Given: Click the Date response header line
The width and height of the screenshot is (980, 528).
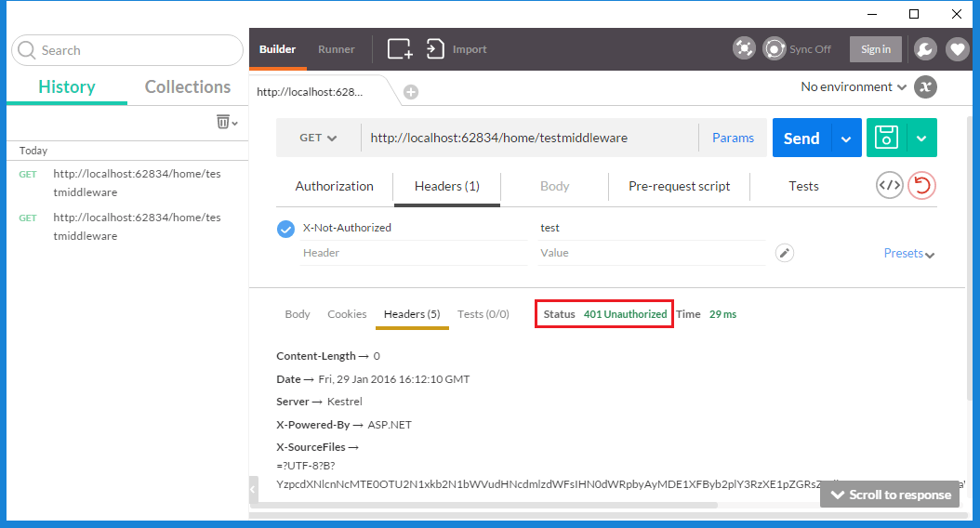Looking at the screenshot, I should point(373,379).
